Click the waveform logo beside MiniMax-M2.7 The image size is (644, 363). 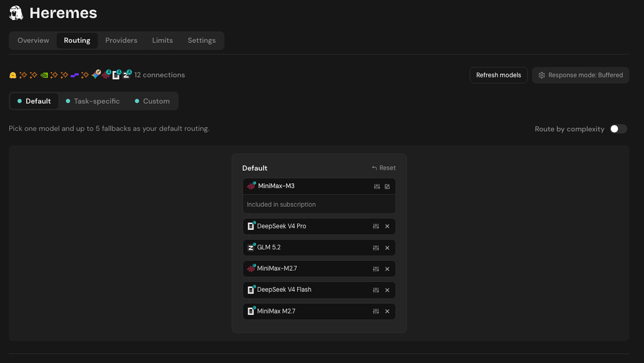(251, 268)
